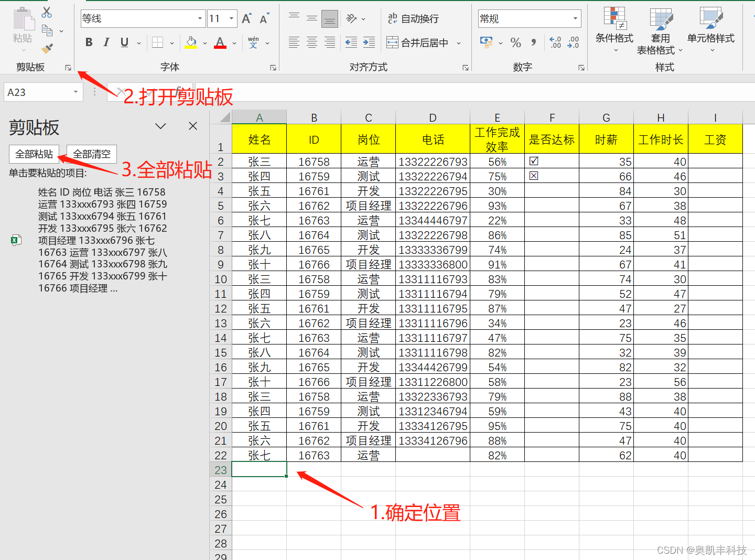The width and height of the screenshot is (755, 560).
Task: Click Clear All (全部清空) button
Action: tap(92, 154)
